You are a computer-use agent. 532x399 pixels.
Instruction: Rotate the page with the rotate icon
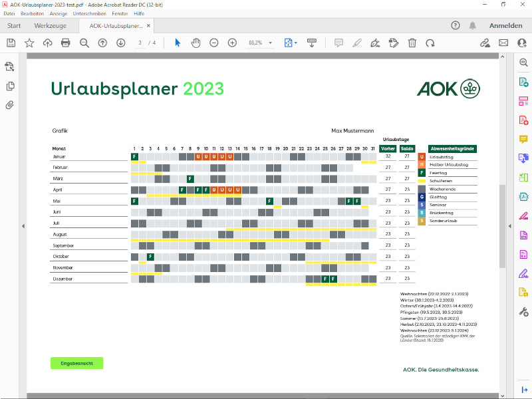click(x=430, y=43)
